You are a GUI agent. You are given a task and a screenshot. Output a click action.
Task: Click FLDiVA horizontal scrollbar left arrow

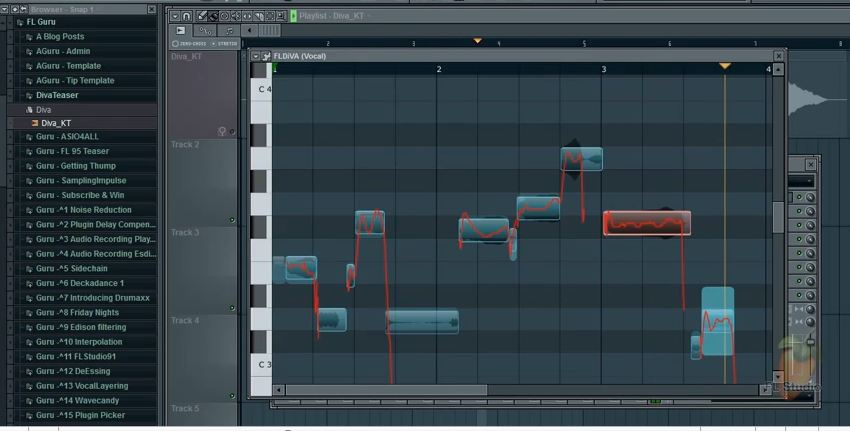click(x=279, y=389)
